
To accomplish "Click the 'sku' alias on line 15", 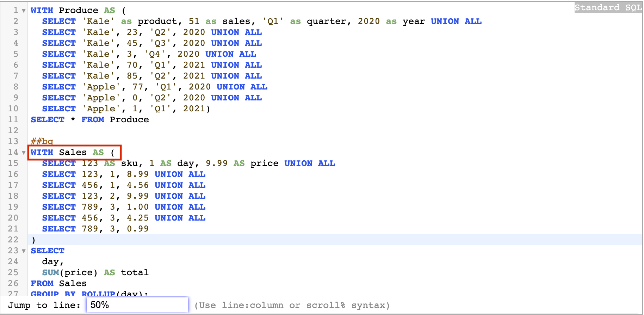I will pyautogui.click(x=129, y=163).
